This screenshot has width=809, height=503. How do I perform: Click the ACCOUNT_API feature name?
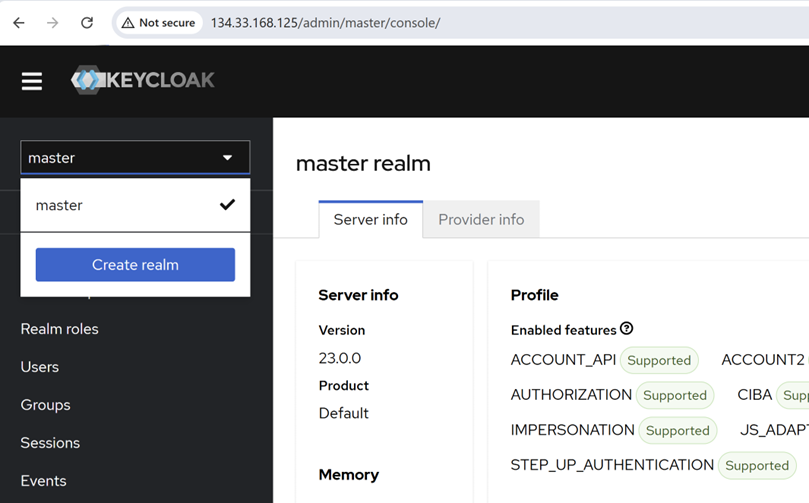(x=563, y=360)
